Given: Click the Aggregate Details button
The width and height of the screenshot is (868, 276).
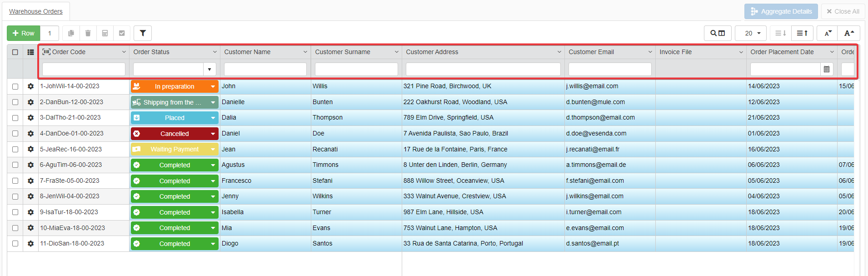Looking at the screenshot, I should tap(781, 11).
